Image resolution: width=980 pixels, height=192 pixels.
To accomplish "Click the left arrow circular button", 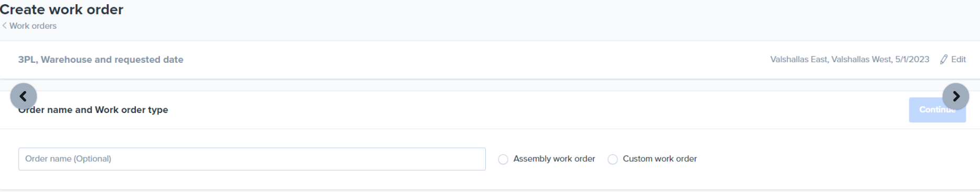I will (x=24, y=96).
